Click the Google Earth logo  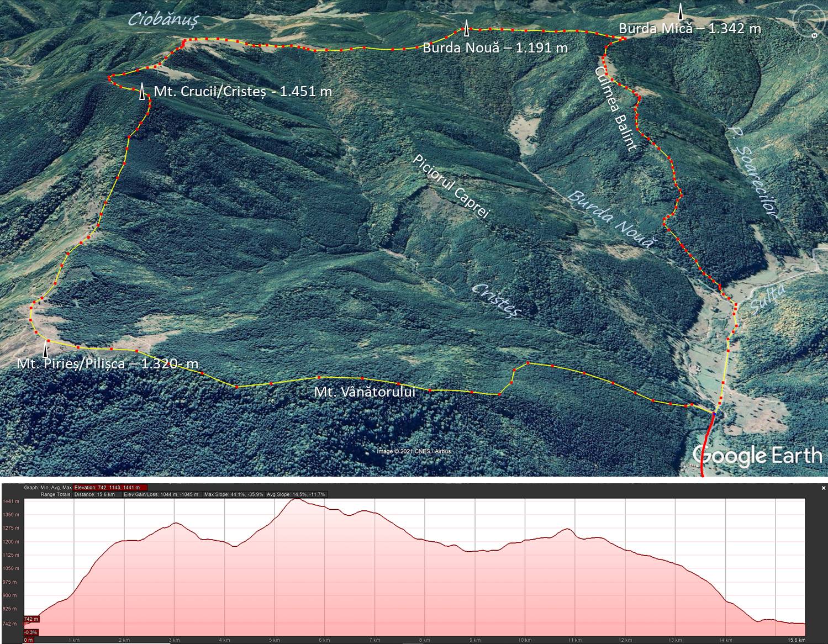pos(757,456)
